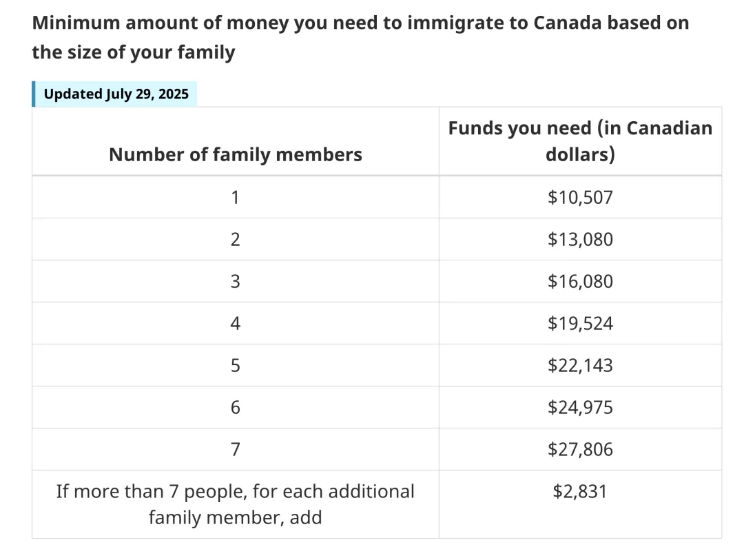This screenshot has width=744, height=560.
Task: Select the cell for 1 family member
Action: (x=235, y=198)
